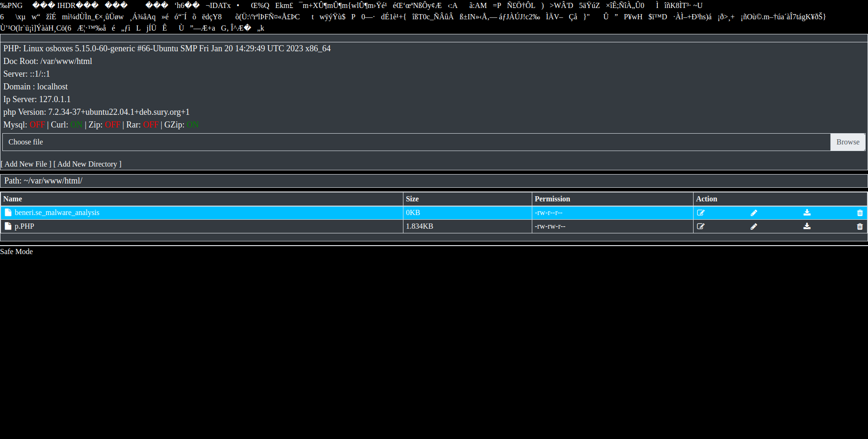Rename icon (pencil) for beneri.se_malware_analysis

point(754,213)
